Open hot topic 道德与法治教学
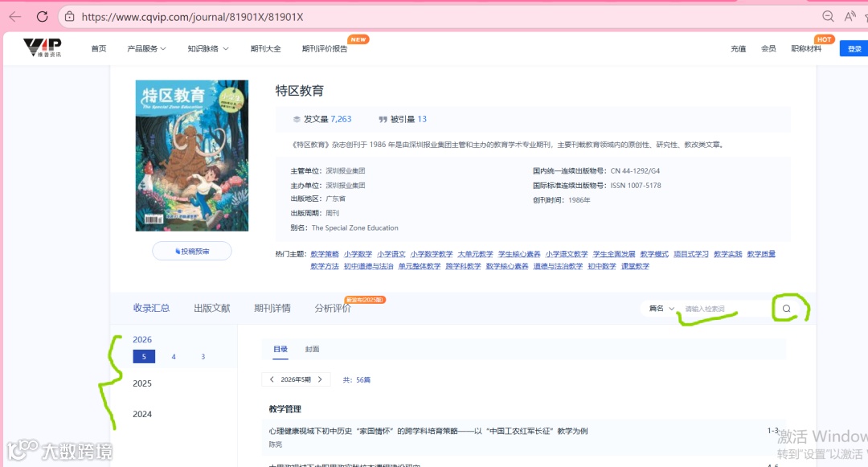The width and height of the screenshot is (868, 467). click(x=558, y=266)
